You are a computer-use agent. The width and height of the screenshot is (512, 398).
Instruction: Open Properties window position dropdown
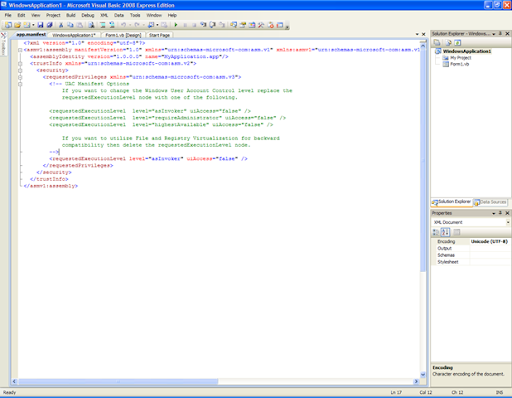tap(494, 213)
